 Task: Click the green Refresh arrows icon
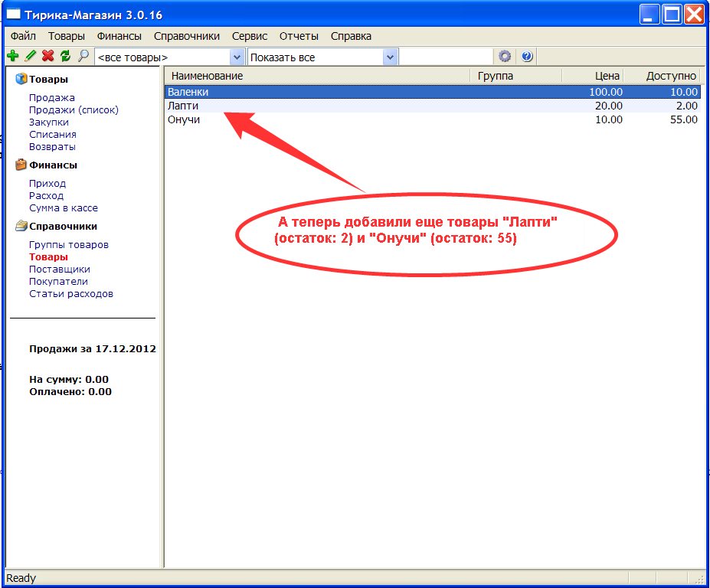[x=65, y=56]
